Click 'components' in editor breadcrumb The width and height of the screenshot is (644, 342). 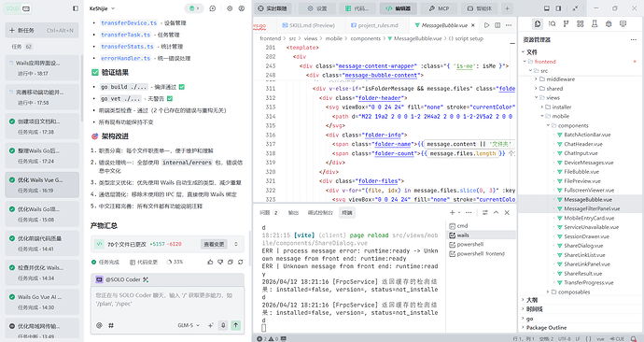pos(366,38)
